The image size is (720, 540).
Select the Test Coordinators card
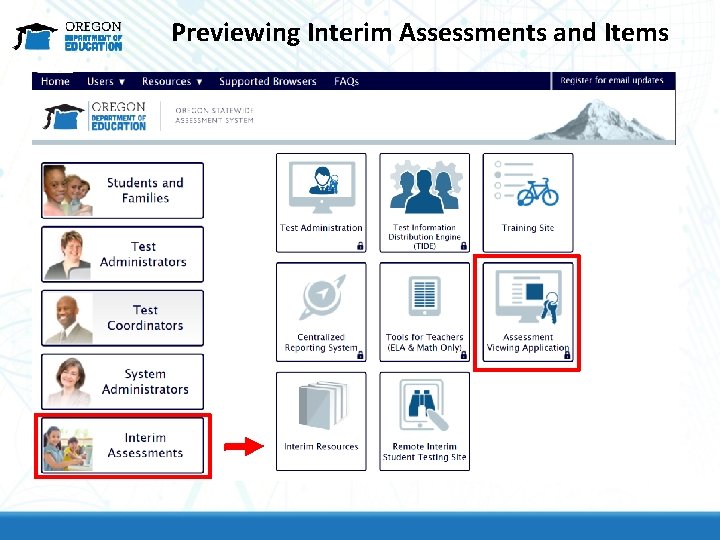pyautogui.click(x=123, y=318)
